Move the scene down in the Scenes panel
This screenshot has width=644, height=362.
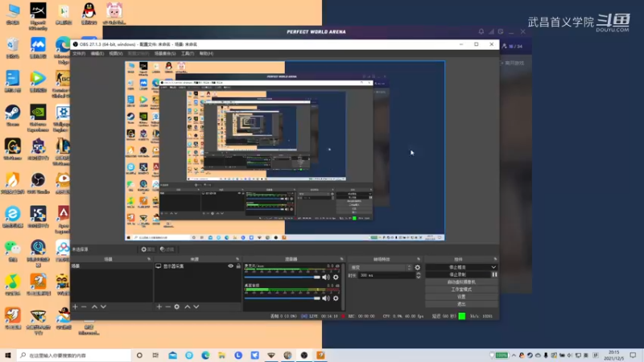(103, 306)
